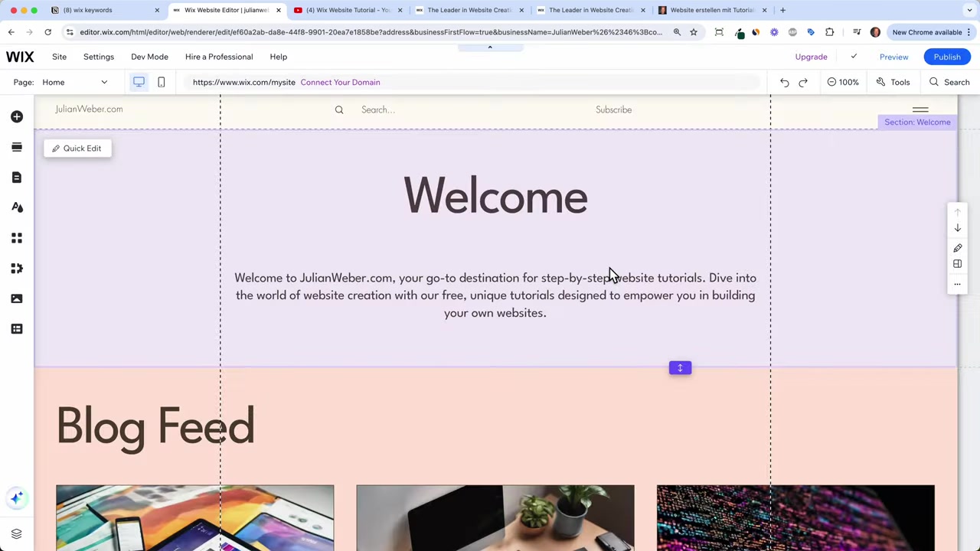The image size is (980, 551).
Task: Open section layout icon on right
Action: (957, 264)
